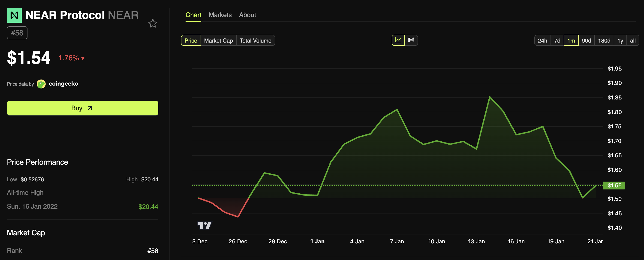The width and height of the screenshot is (644, 260).
Task: Click the #58 rank badge
Action: 17,33
